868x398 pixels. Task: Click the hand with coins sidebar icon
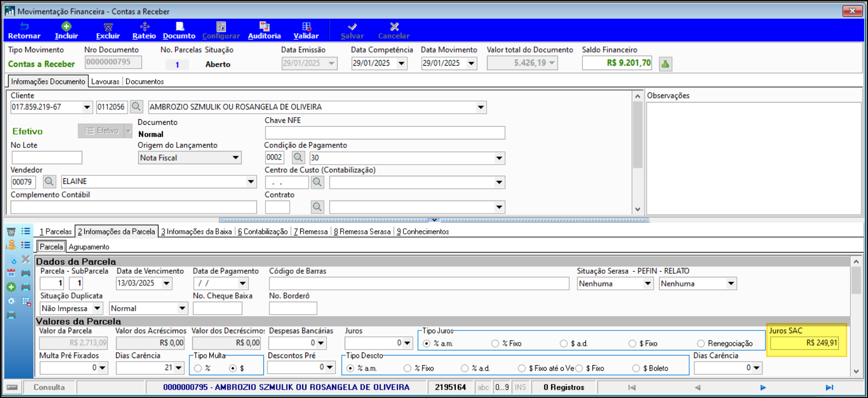tap(11, 245)
